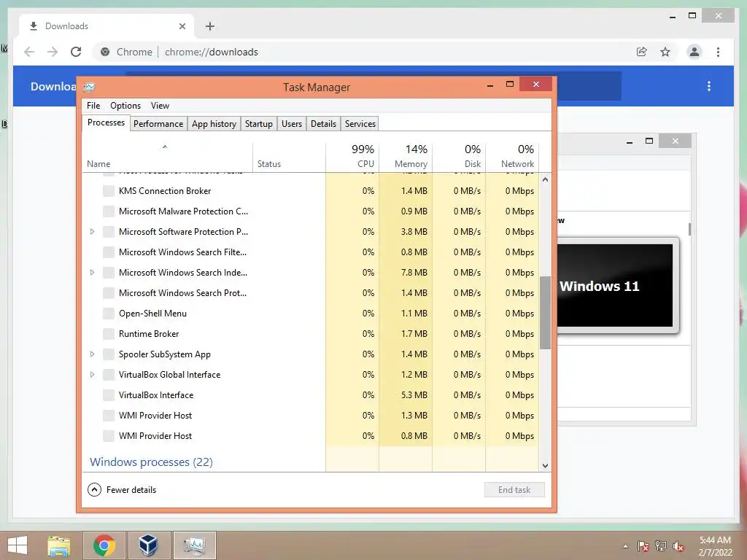747x560 pixels.
Task: Click the Task Manager taskbar icon
Action: pyautogui.click(x=194, y=545)
